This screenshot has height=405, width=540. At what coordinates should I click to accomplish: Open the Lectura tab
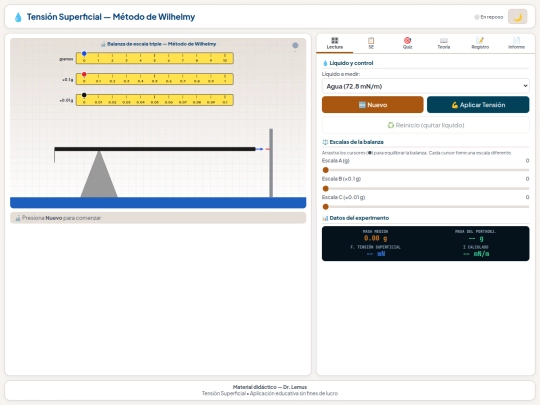coord(335,43)
